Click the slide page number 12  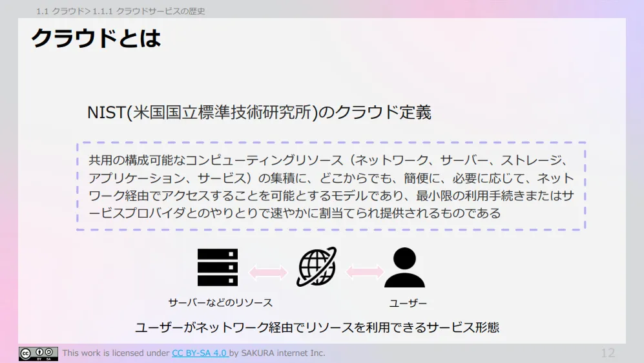(x=608, y=353)
